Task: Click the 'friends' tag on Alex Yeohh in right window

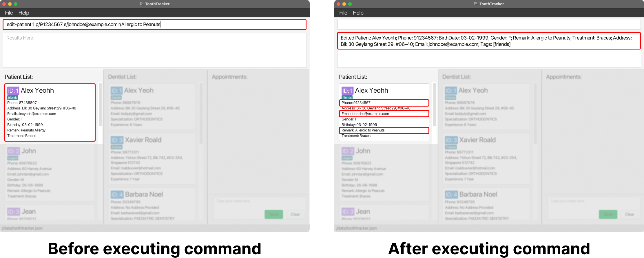Action: coord(347,98)
